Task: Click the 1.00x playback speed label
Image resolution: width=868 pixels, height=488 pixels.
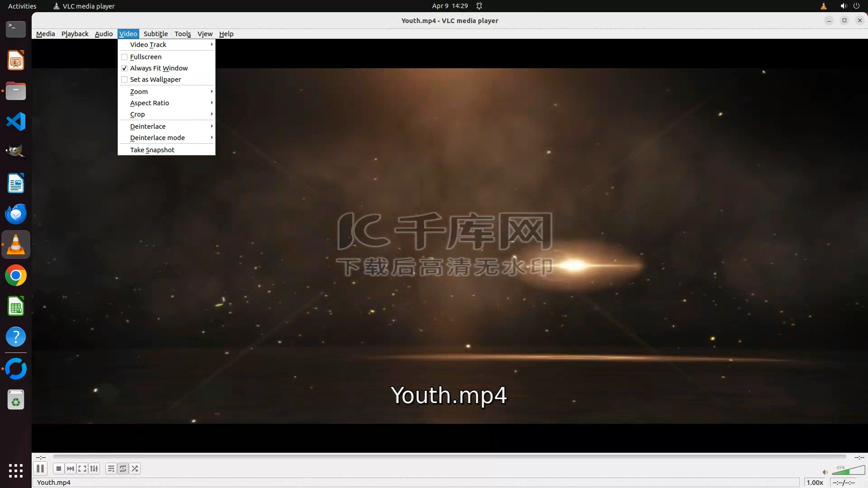Action: click(x=815, y=483)
